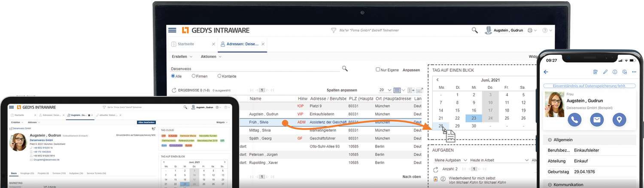Tap the map location pin button
The height and width of the screenshot is (188, 644).
619,120
